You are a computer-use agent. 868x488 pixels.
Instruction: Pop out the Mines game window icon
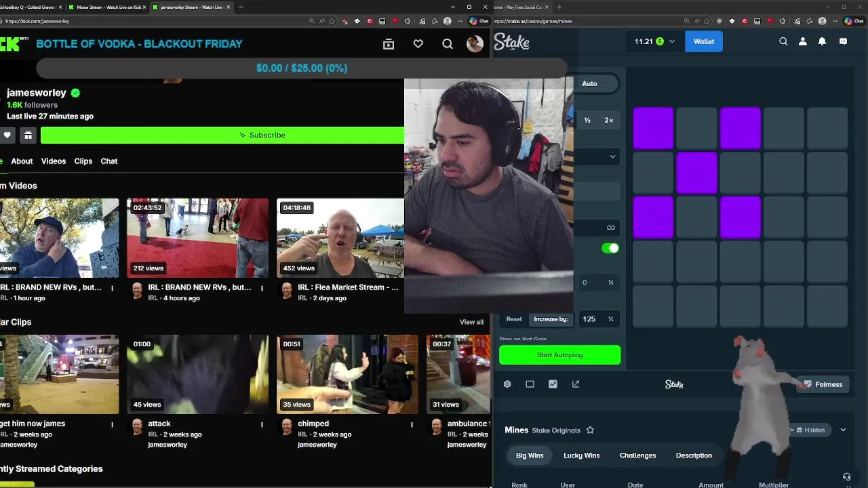pos(576,384)
